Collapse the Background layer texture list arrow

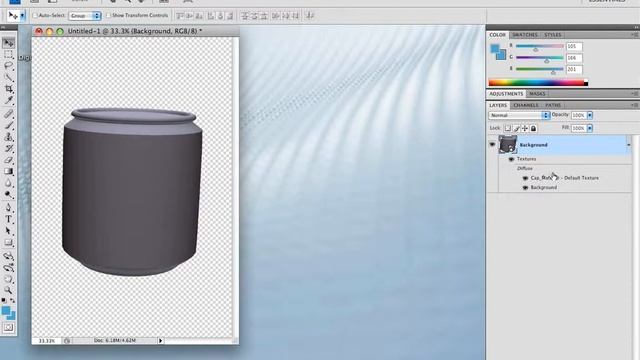click(629, 145)
